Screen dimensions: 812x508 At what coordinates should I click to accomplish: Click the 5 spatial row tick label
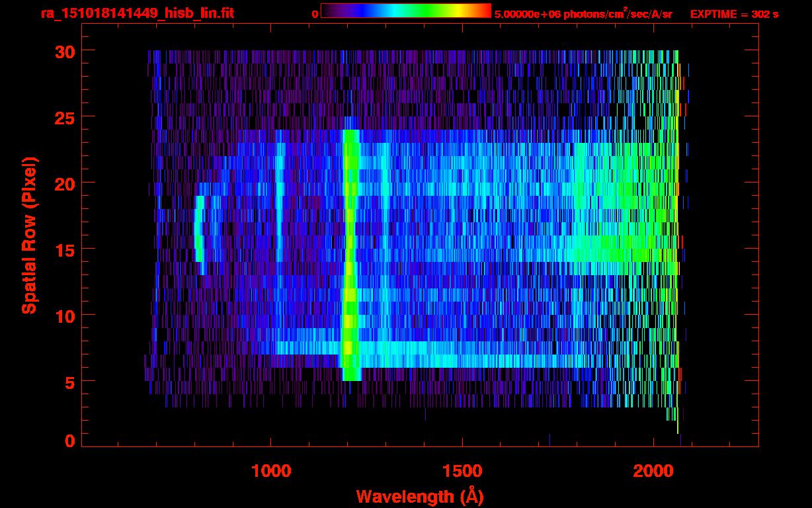(x=69, y=382)
